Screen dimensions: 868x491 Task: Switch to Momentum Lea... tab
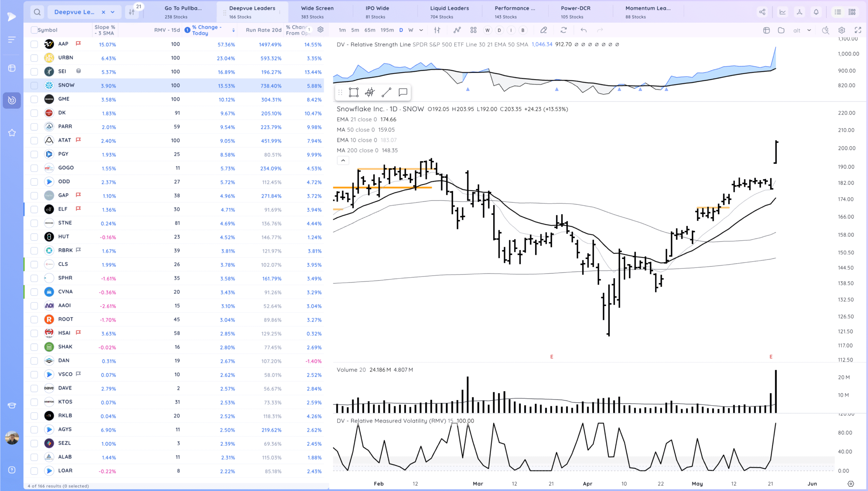[x=648, y=12]
